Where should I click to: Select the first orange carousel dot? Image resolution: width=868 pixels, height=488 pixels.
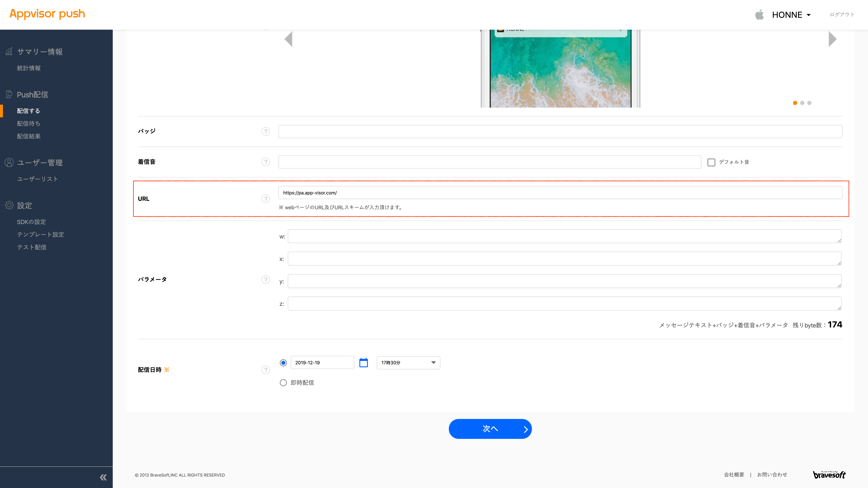click(795, 103)
